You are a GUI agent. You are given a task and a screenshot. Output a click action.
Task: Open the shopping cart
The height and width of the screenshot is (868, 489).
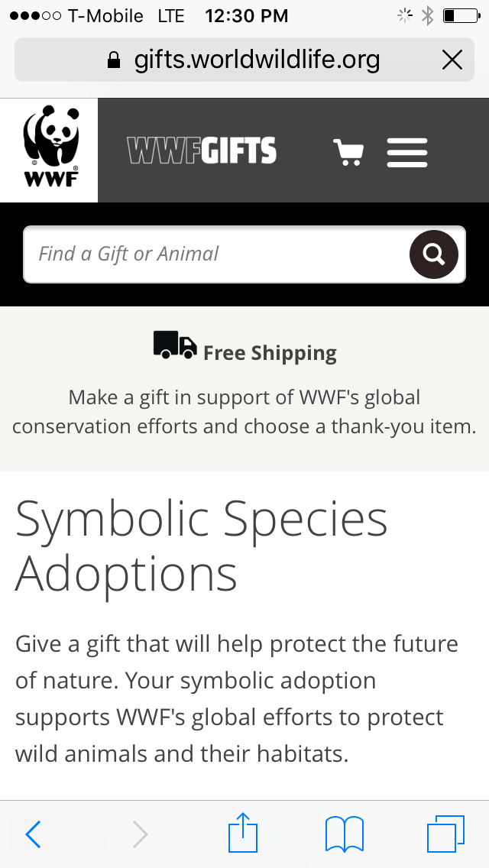point(348,152)
